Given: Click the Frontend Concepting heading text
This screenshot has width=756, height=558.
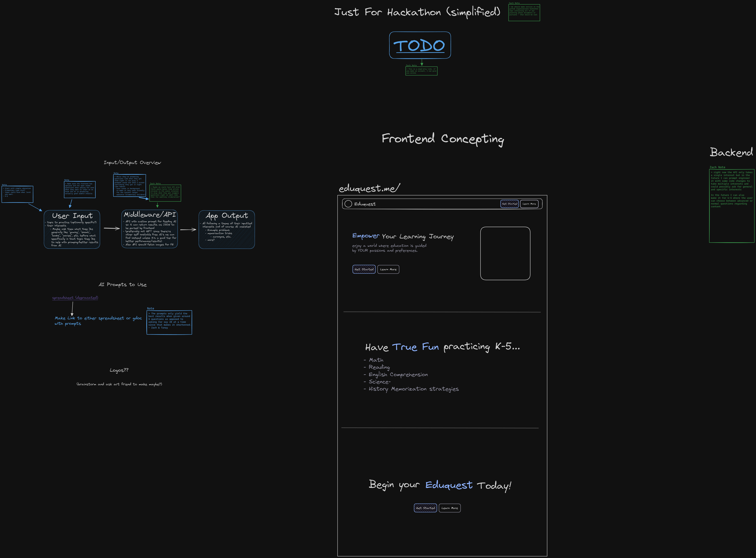Looking at the screenshot, I should click(443, 139).
